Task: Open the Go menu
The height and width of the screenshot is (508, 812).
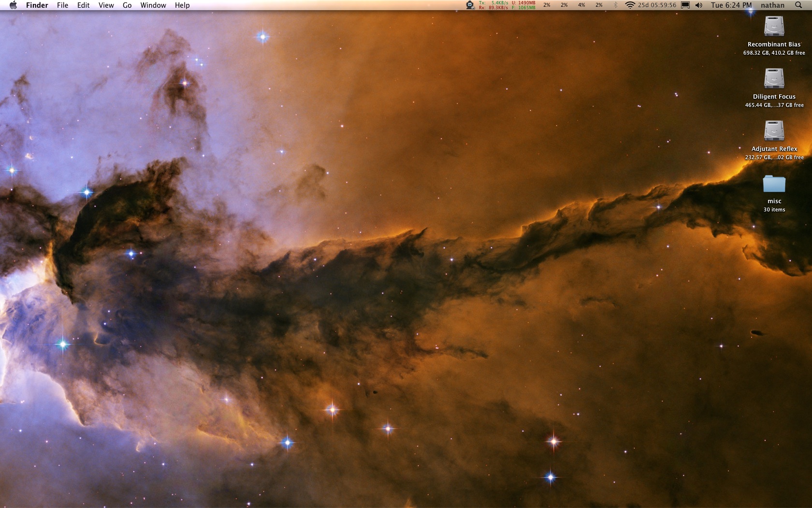Action: (x=127, y=5)
